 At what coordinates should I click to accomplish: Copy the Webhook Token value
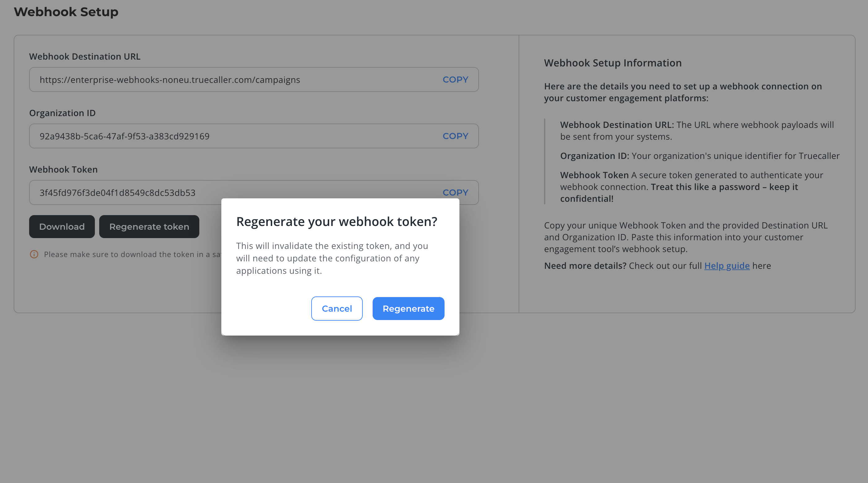[455, 192]
